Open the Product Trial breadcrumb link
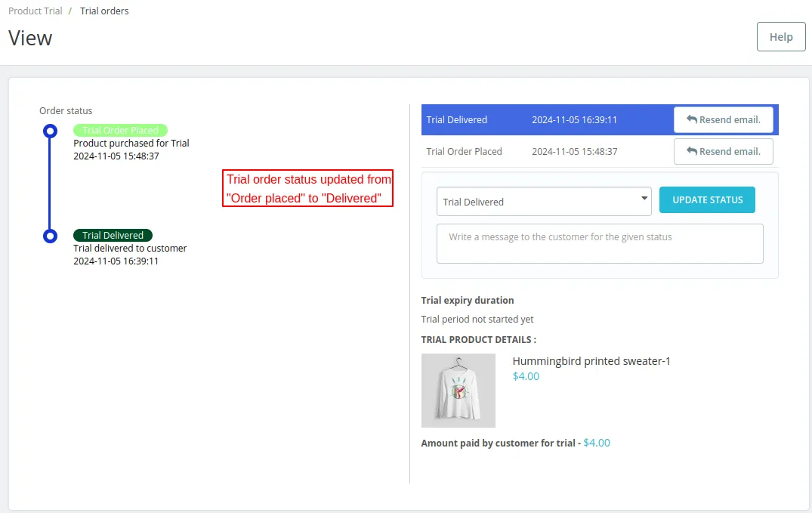The height and width of the screenshot is (513, 812). [x=36, y=11]
